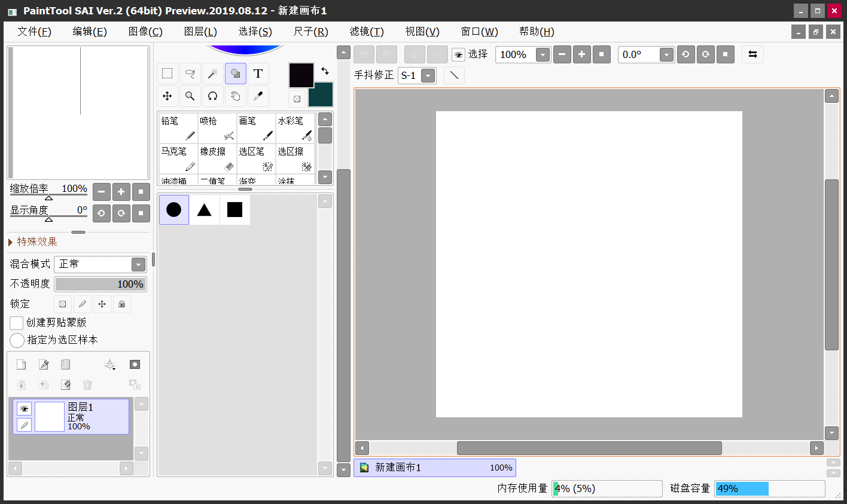The height and width of the screenshot is (504, 847).
Task: Open the 帮助(H) menu
Action: tap(537, 32)
